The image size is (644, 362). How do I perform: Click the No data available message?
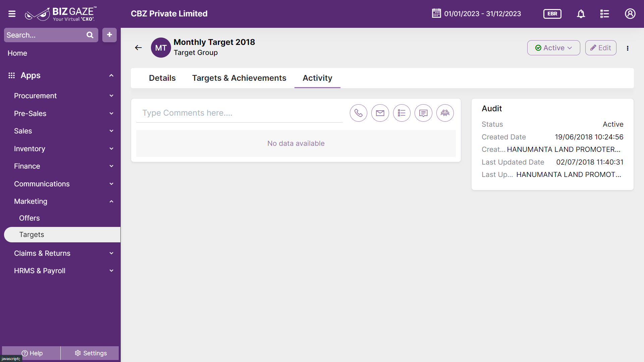coord(296,143)
